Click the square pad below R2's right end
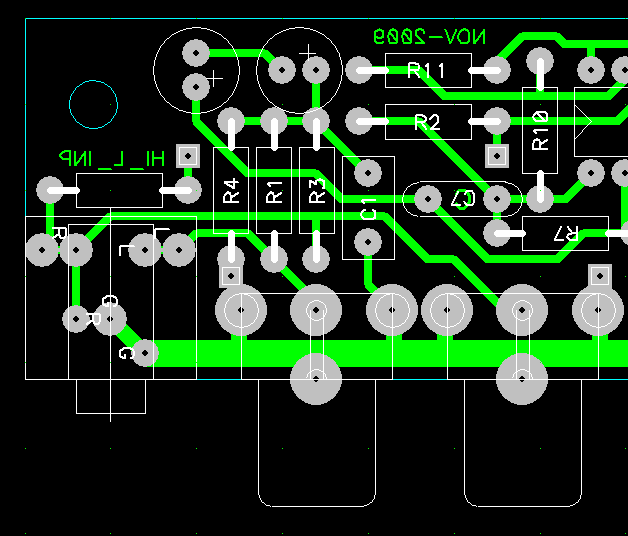The image size is (628, 536). click(497, 156)
